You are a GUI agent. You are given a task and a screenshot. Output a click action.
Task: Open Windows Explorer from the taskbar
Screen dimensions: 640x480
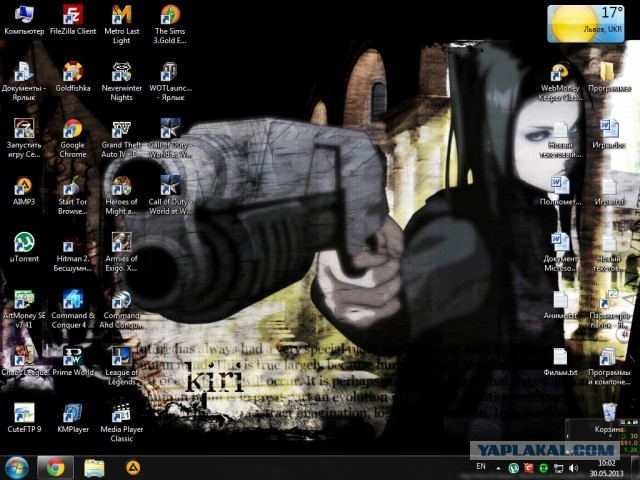[x=94, y=467]
